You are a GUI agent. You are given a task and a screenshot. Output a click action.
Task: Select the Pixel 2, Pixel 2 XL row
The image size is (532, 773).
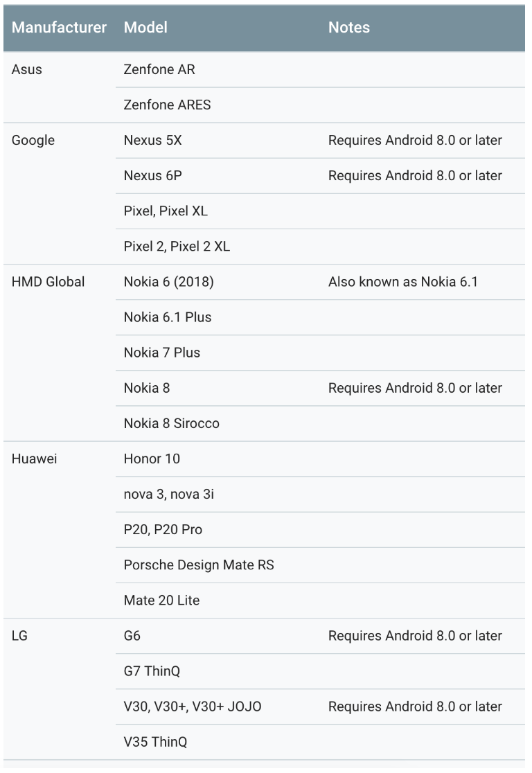tap(320, 247)
